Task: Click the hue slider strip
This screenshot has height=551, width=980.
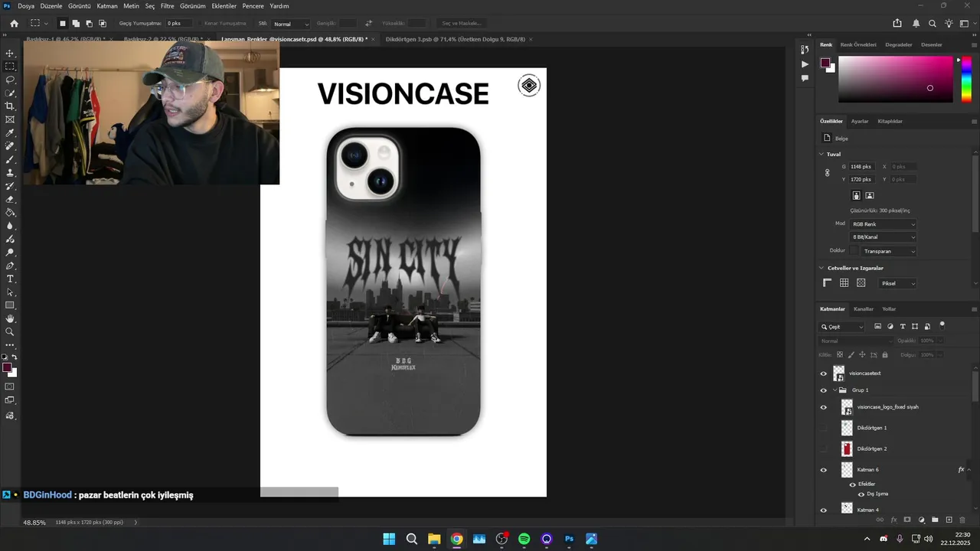Action: pyautogui.click(x=966, y=79)
